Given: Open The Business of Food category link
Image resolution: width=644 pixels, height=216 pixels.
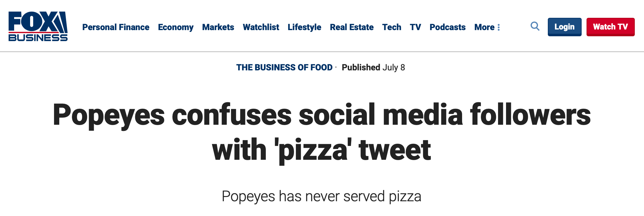Looking at the screenshot, I should [x=284, y=67].
